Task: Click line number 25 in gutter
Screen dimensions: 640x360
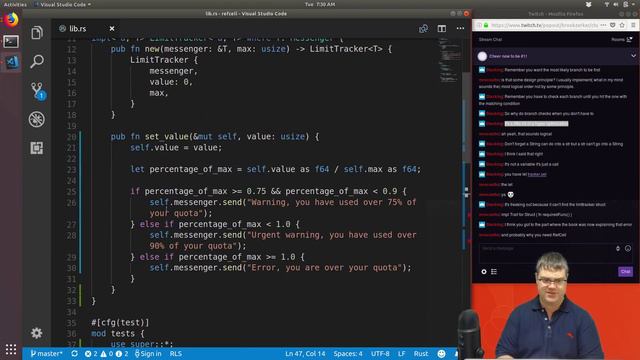Action: coord(71,191)
